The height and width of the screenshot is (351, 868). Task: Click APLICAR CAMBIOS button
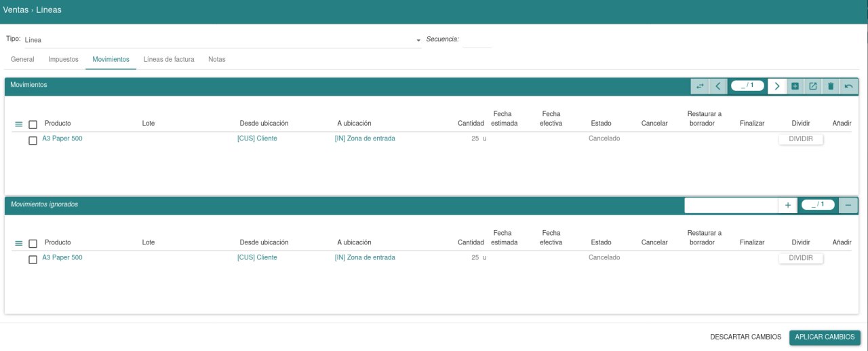pos(825,337)
